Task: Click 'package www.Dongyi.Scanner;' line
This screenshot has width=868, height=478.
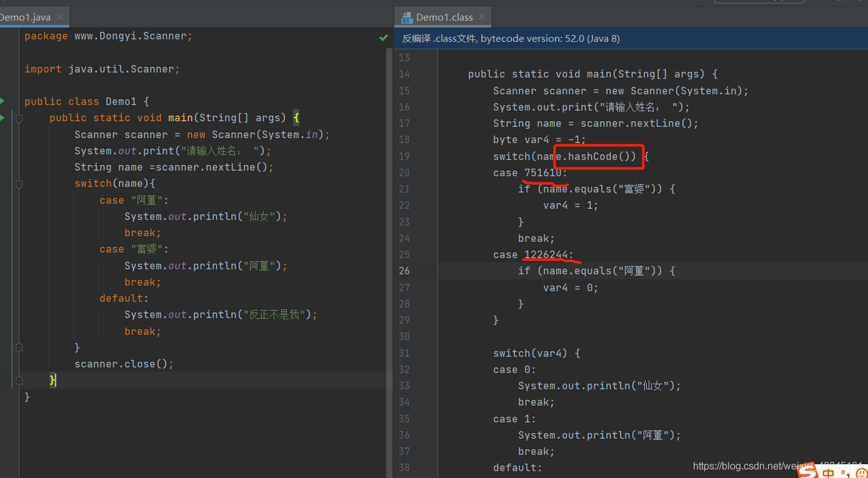Action: coord(109,36)
